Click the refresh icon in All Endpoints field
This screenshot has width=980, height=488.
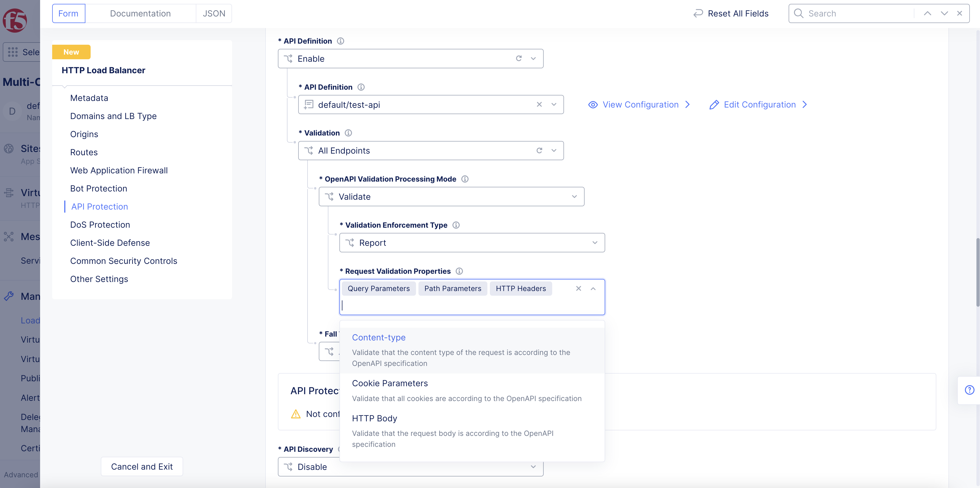click(x=539, y=151)
